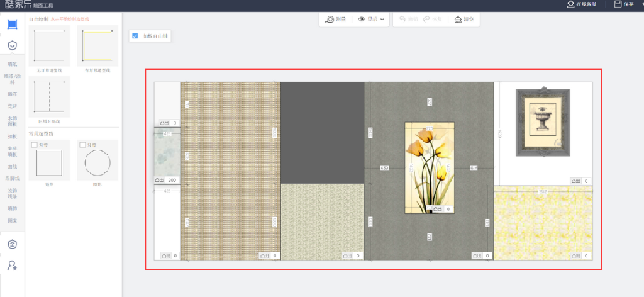
Task: Select the green floral wallpaper region
Action: 323,222
